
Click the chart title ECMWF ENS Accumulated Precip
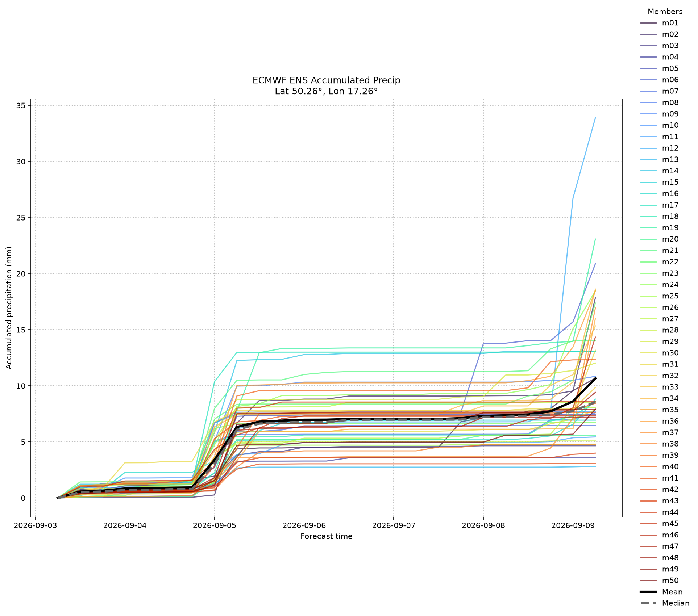(326, 80)
